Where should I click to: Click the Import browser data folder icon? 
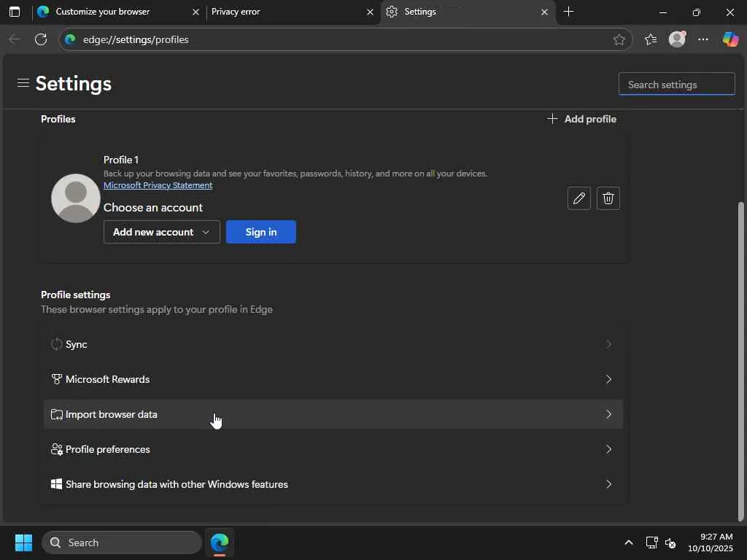pyautogui.click(x=56, y=414)
